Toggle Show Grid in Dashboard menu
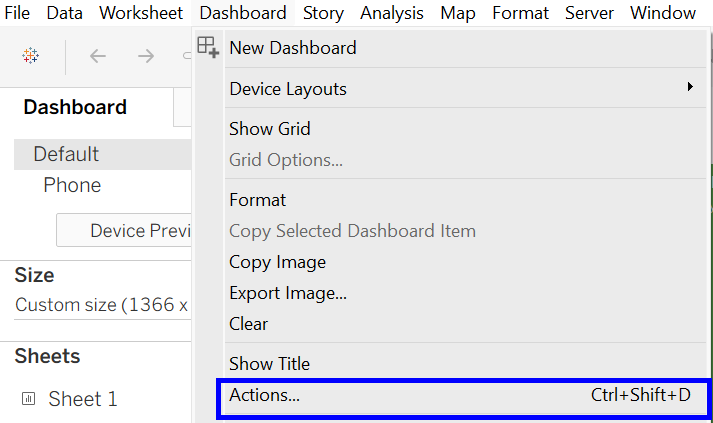 point(269,129)
